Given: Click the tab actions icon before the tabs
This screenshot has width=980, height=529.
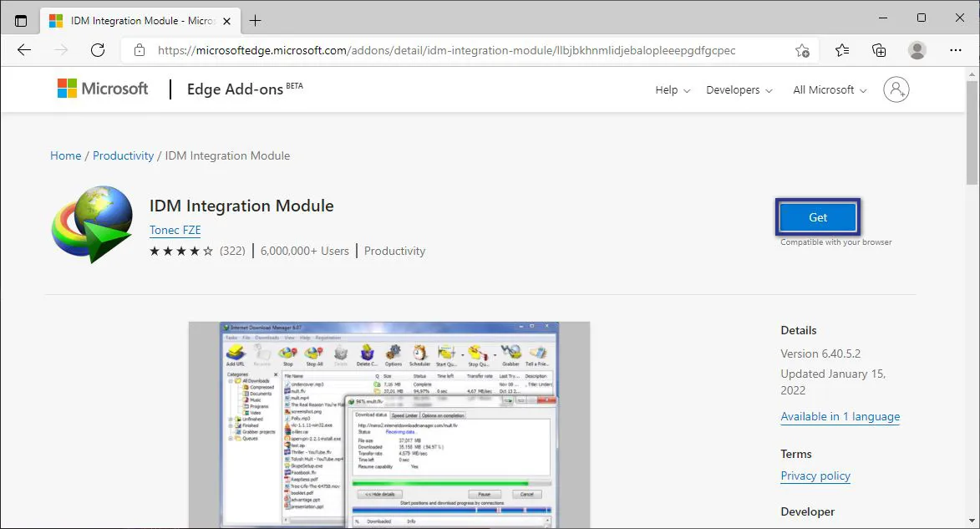Looking at the screenshot, I should coord(21,18).
